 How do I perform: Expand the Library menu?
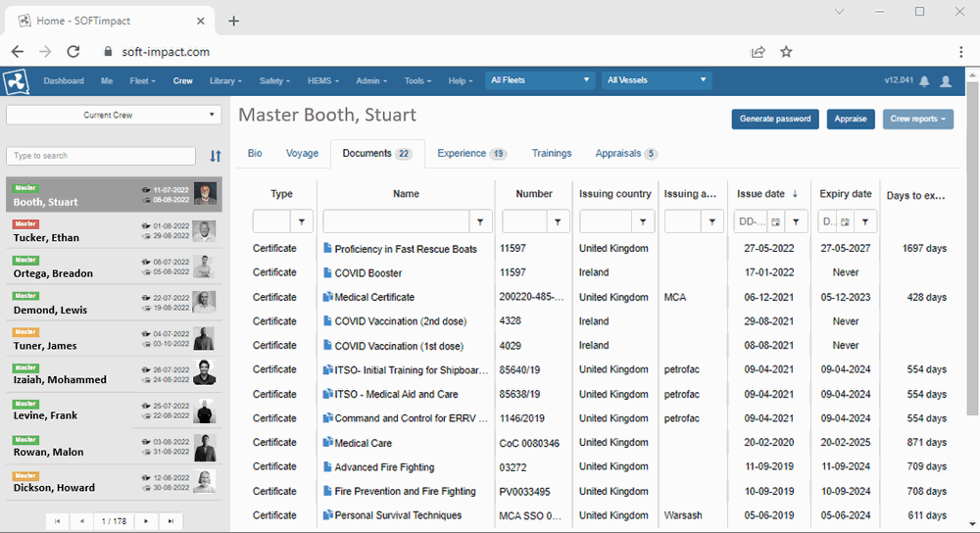(225, 80)
